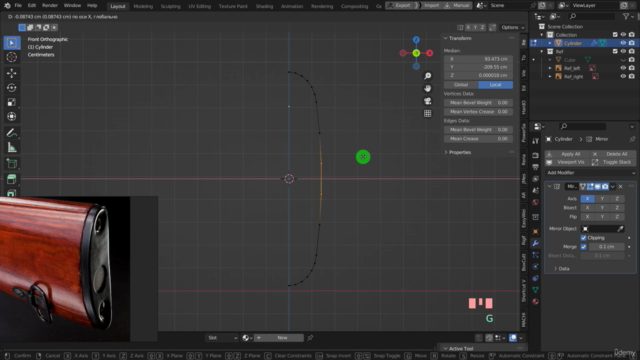640x360 pixels.
Task: Expand the Properties panel in sidebar
Action: click(446, 153)
